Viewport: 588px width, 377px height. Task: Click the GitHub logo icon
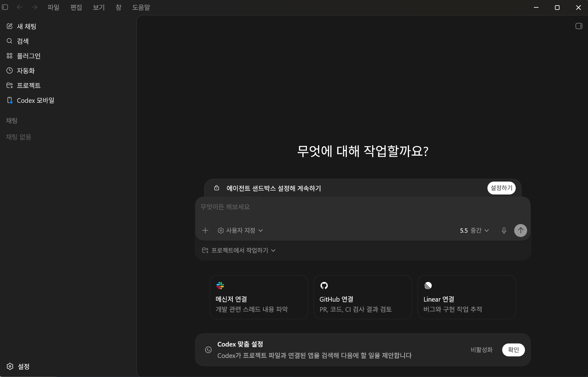[x=324, y=286]
